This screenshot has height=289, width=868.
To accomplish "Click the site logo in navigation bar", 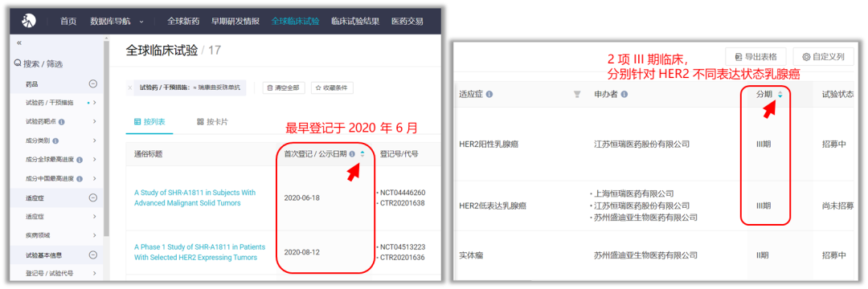I will click(x=29, y=21).
